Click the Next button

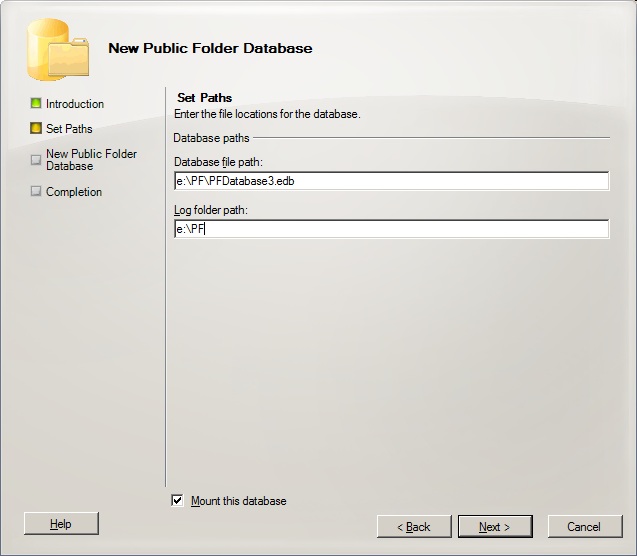(495, 527)
